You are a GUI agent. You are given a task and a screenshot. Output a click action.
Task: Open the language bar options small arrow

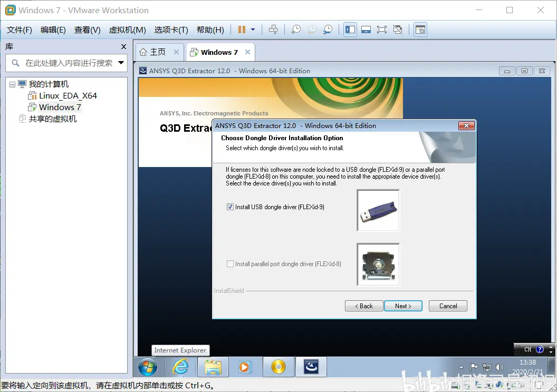click(x=551, y=352)
